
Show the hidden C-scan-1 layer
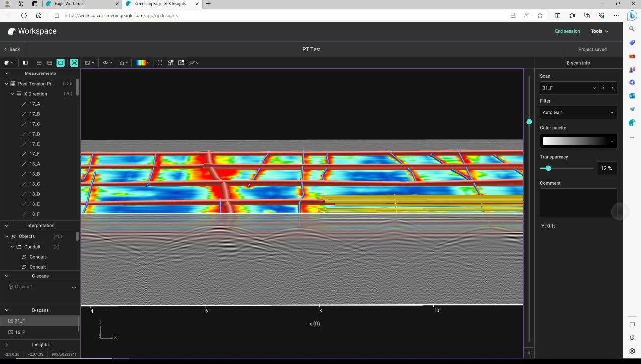click(74, 287)
